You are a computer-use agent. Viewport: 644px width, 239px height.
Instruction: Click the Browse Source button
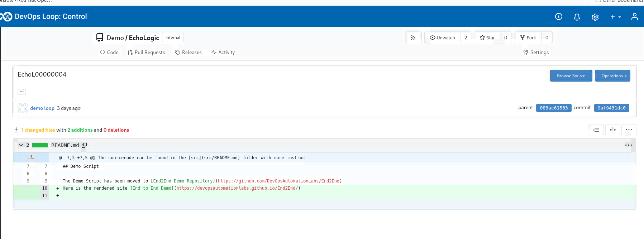pos(571,76)
